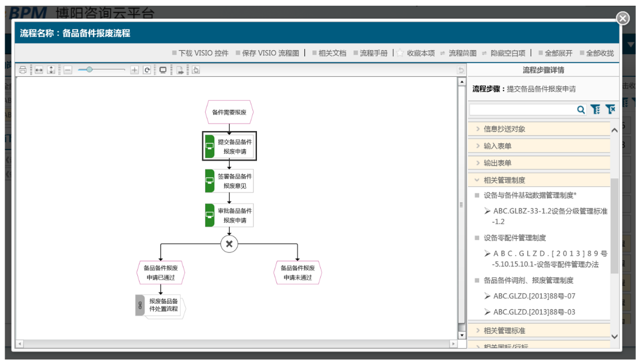
Task: Click the zoom in plus icon
Action: 134,70
